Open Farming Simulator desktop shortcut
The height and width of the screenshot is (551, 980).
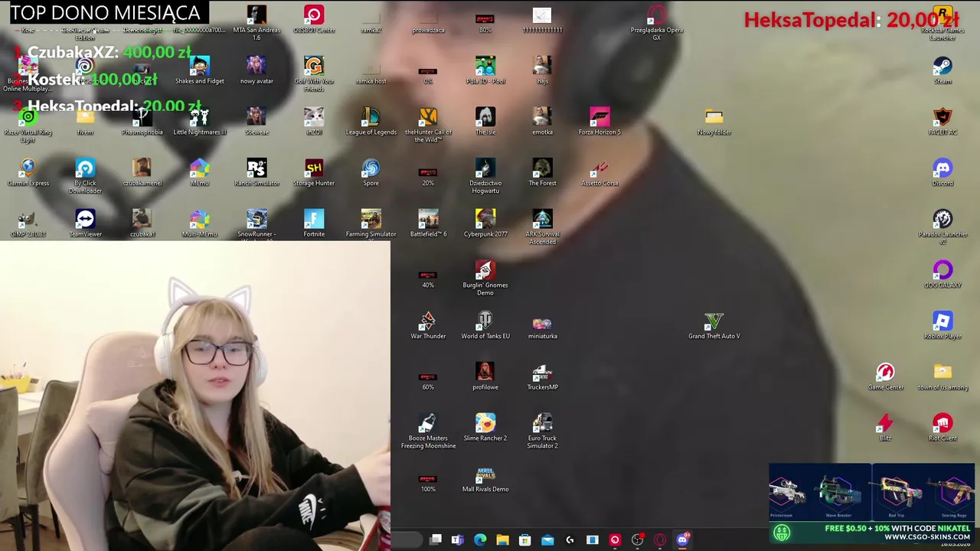point(371,224)
